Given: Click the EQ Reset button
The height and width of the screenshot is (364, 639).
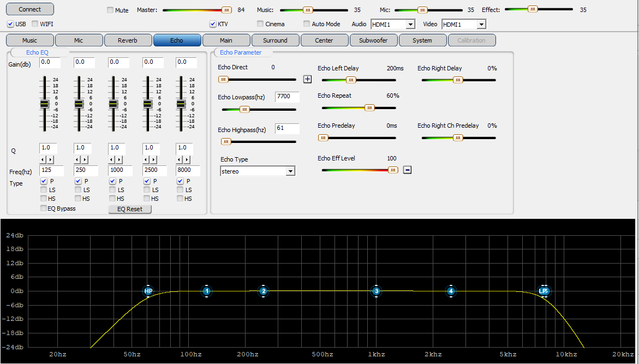Looking at the screenshot, I should pyautogui.click(x=130, y=209).
